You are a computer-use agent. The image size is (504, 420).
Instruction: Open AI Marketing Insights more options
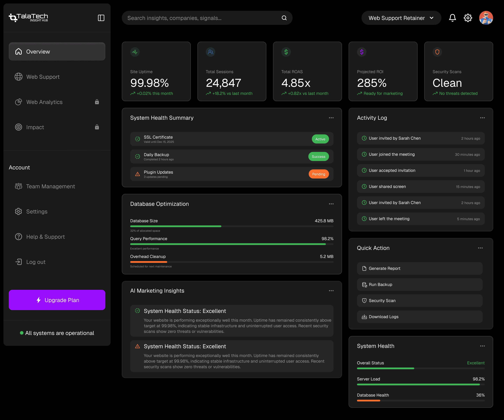331,291
